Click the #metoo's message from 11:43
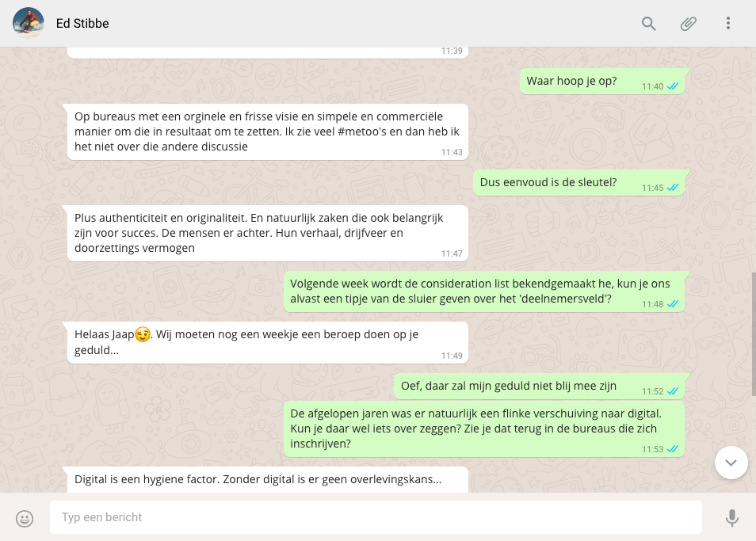 pyautogui.click(x=268, y=132)
